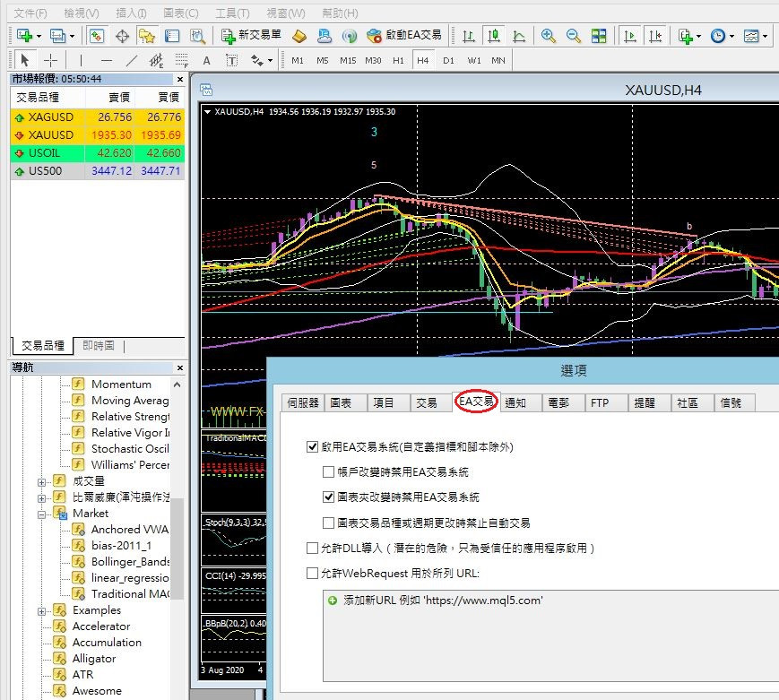Switch chart to candlestick display
Screen dimensions: 779x700
coord(493,36)
